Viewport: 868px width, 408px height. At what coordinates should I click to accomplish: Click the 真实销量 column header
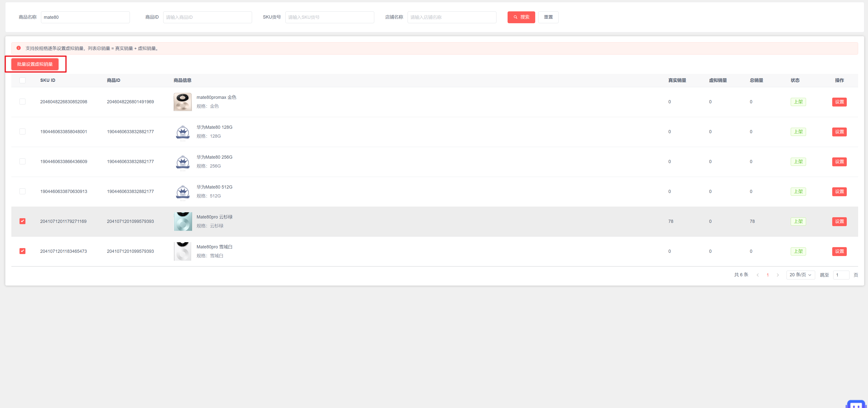(677, 80)
